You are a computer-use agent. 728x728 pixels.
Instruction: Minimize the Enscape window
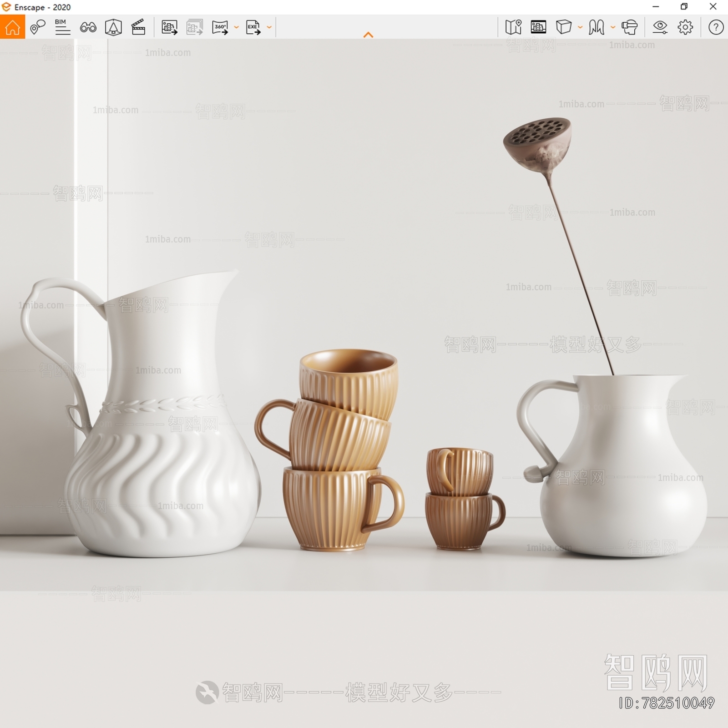[x=656, y=7]
